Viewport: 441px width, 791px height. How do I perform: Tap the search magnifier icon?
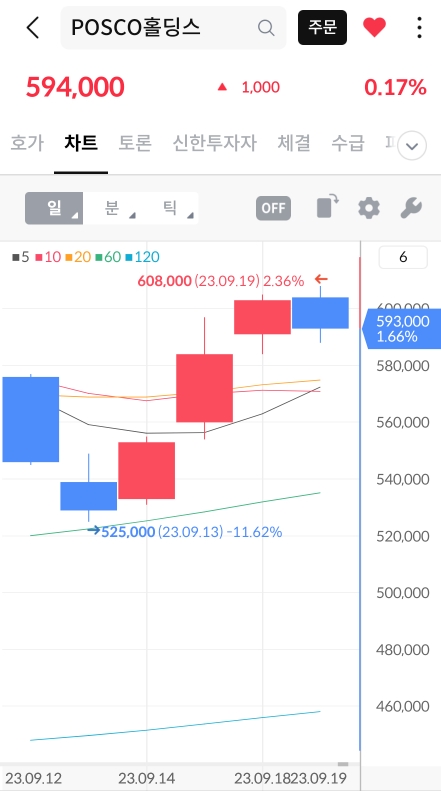[266, 28]
